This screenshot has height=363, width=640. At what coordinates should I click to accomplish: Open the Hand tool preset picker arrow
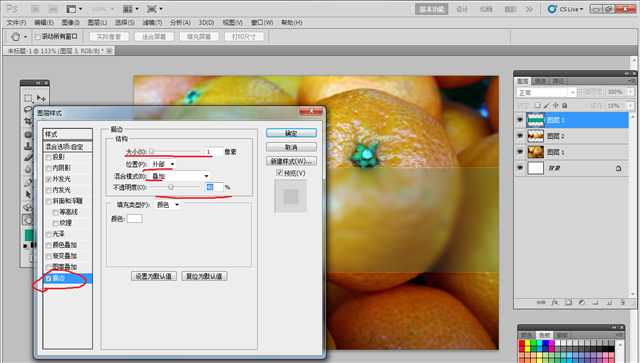[x=25, y=37]
